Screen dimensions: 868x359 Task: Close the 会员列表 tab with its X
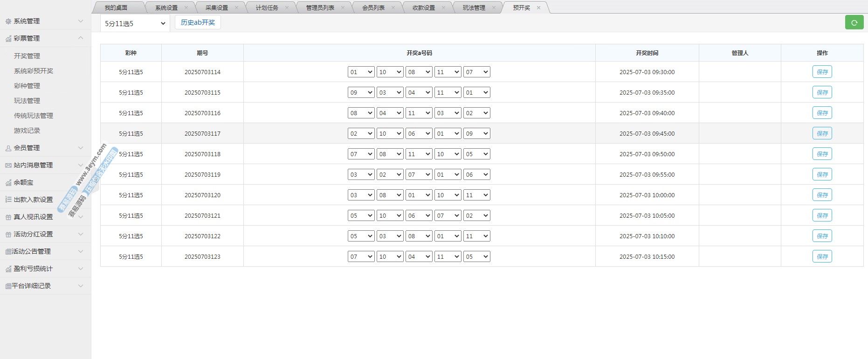[393, 7]
